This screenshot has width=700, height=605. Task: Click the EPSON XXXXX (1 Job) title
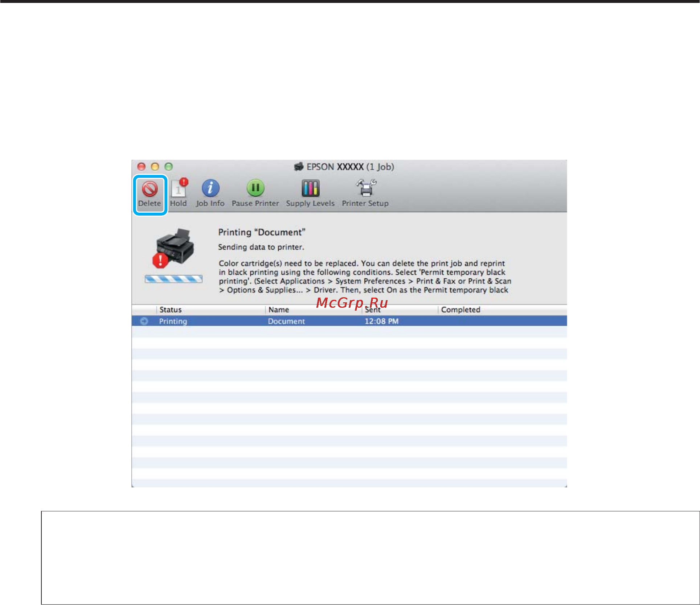pyautogui.click(x=350, y=167)
